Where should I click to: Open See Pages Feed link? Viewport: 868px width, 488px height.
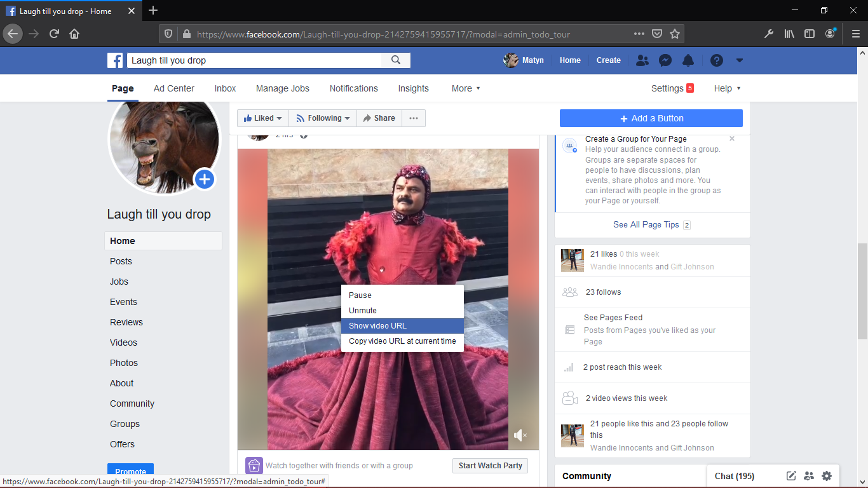tap(613, 318)
